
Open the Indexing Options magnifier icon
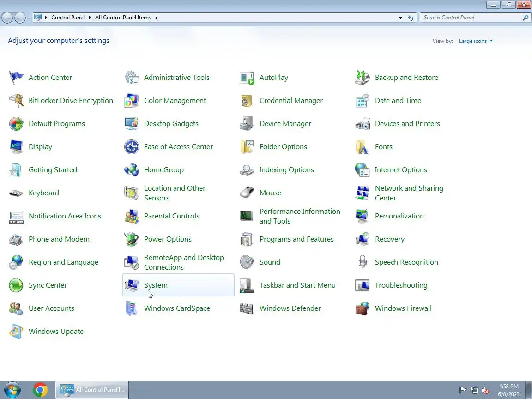[x=247, y=170]
